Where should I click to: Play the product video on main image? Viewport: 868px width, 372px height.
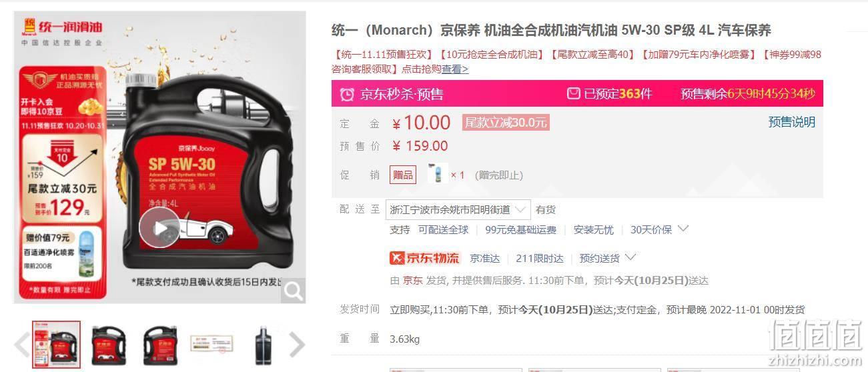coord(159,227)
